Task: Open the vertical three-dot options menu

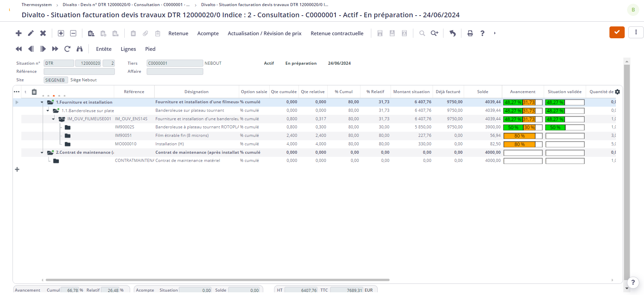Action: (x=636, y=32)
